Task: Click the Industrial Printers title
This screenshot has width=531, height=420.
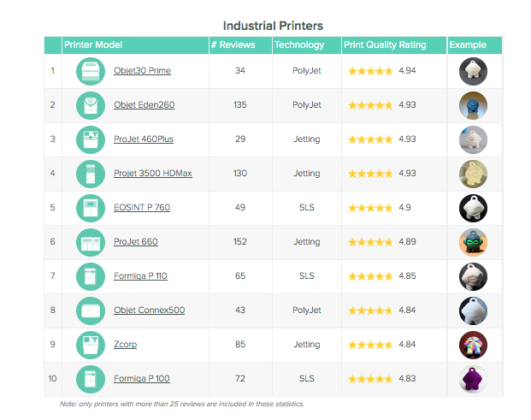Action: [x=273, y=26]
